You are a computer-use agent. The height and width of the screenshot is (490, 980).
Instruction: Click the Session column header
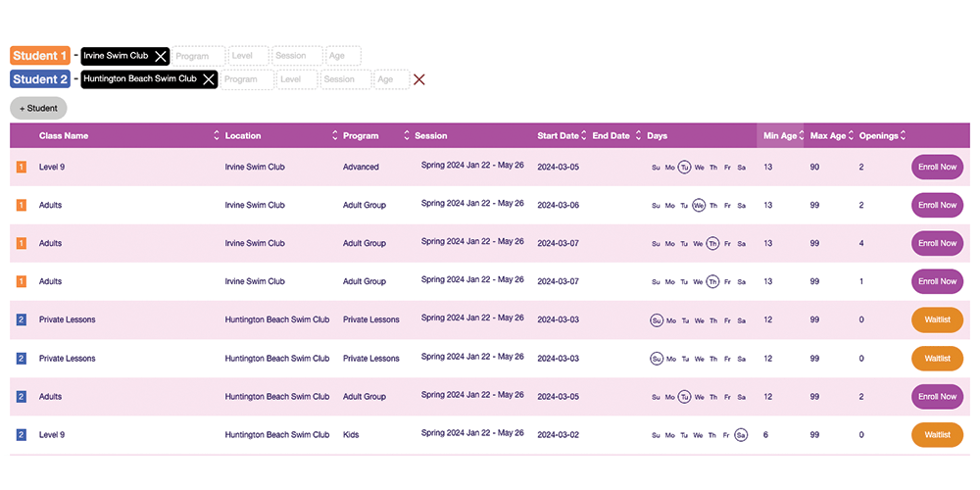tap(431, 135)
